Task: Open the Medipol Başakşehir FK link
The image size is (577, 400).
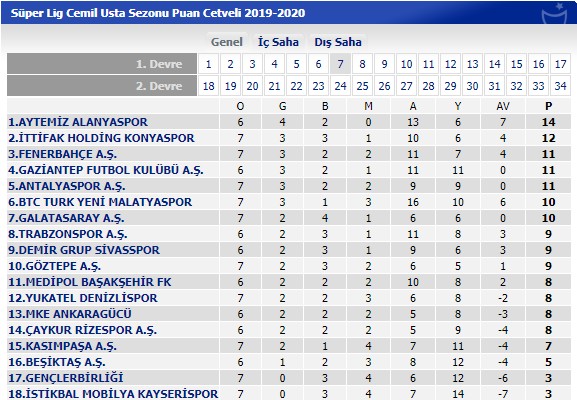Action: [x=90, y=282]
